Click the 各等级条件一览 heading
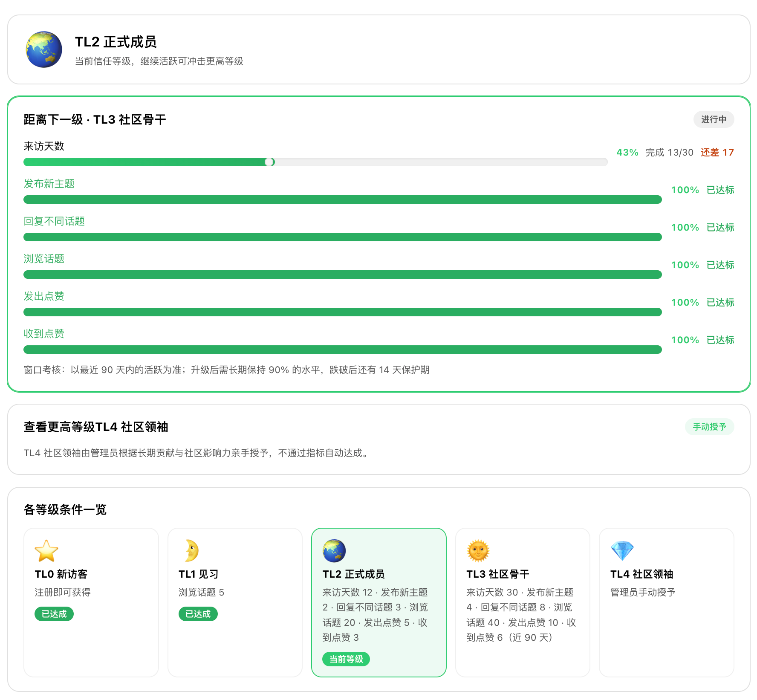This screenshot has height=700, width=757. coord(65,509)
